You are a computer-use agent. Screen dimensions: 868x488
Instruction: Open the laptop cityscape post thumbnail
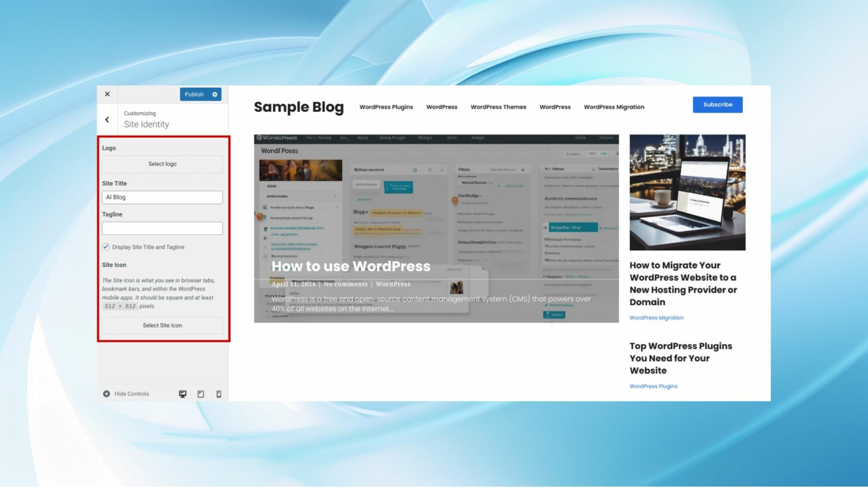687,192
